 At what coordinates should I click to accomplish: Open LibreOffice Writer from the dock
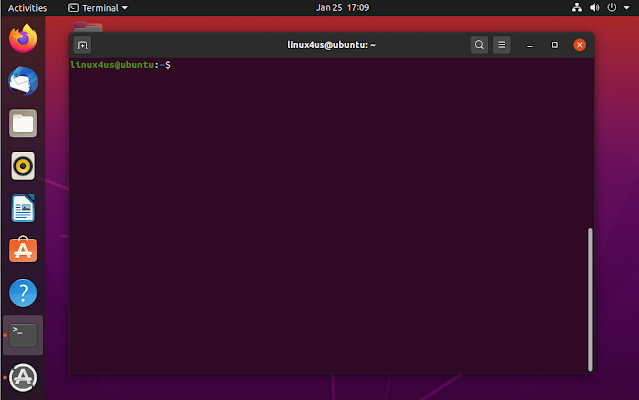(x=23, y=208)
